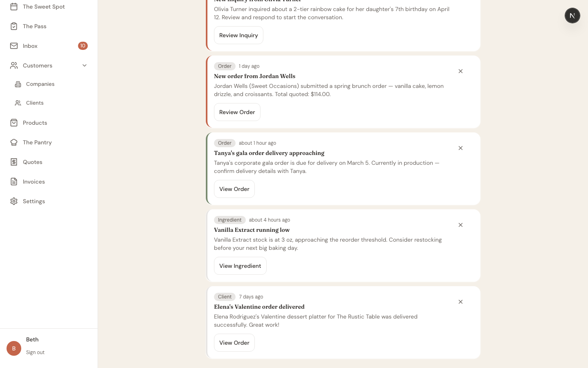Click Review Order for Jordan Wells
The height and width of the screenshot is (368, 588).
click(x=237, y=112)
